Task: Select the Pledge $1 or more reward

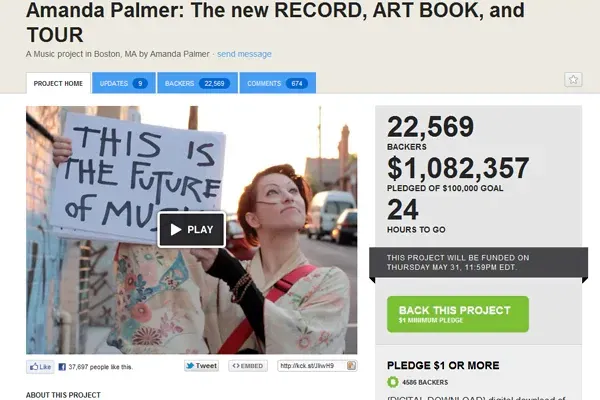Action: [443, 366]
